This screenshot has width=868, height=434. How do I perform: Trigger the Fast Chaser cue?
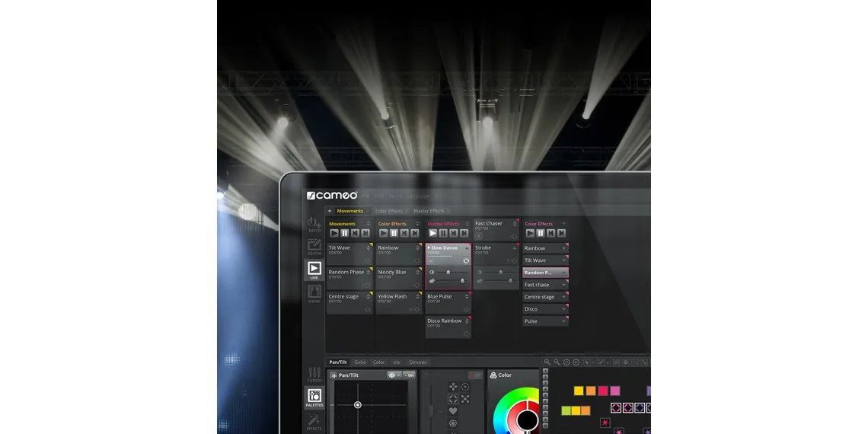tap(496, 230)
